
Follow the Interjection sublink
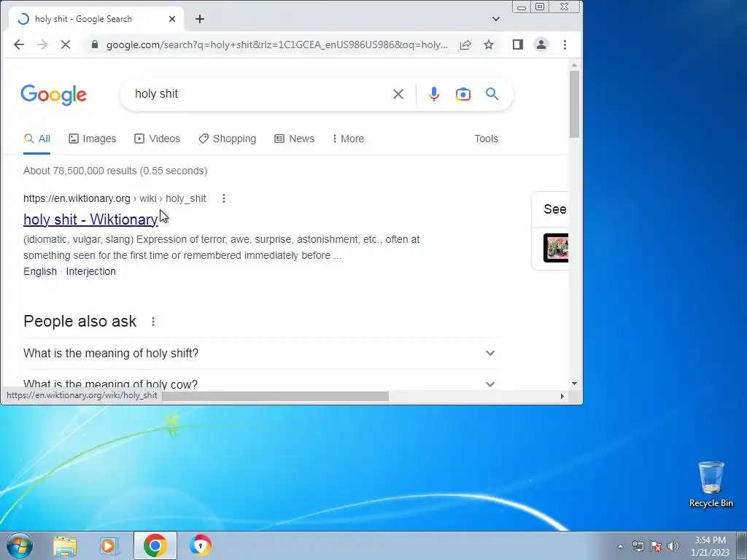91,271
